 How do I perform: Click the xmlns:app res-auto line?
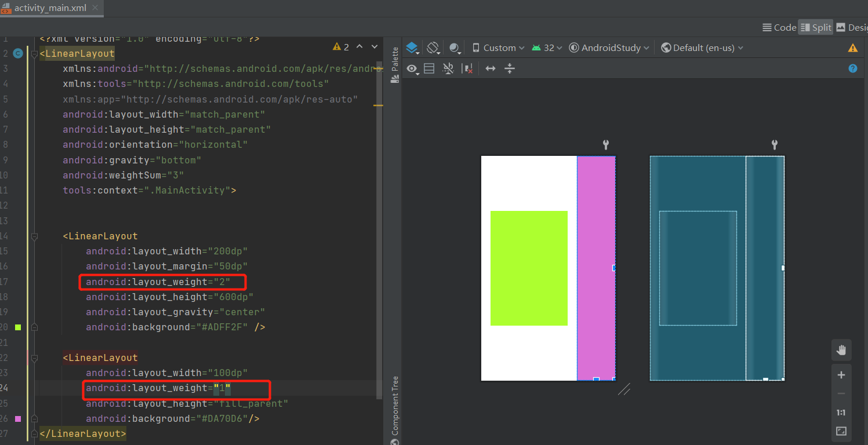click(210, 99)
